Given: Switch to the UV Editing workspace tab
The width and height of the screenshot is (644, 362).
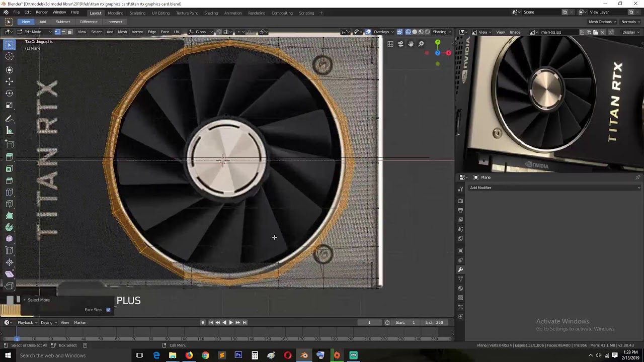Looking at the screenshot, I should point(160,13).
